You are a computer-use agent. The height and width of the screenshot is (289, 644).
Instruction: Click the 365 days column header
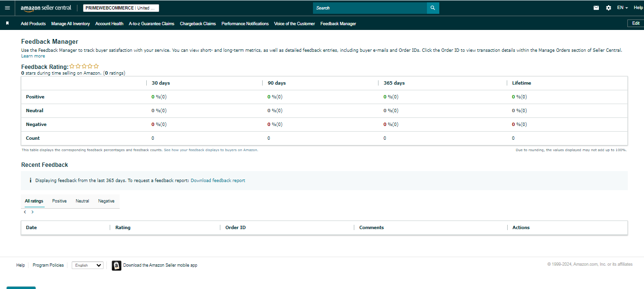(394, 83)
